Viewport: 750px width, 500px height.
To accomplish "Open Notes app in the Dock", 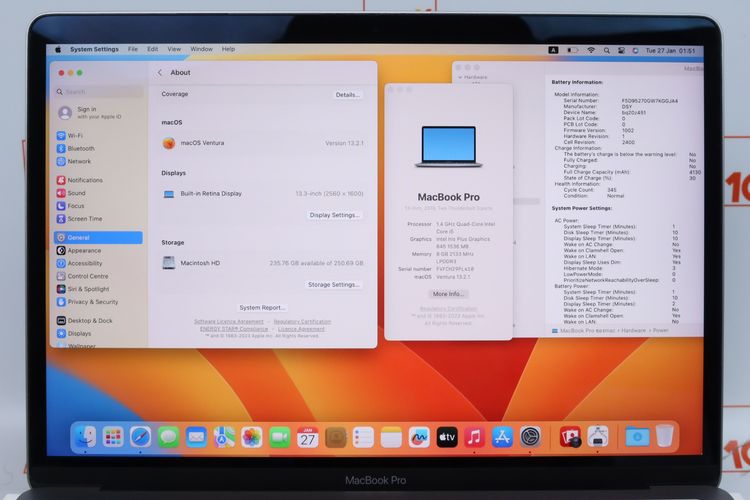I will 391,436.
